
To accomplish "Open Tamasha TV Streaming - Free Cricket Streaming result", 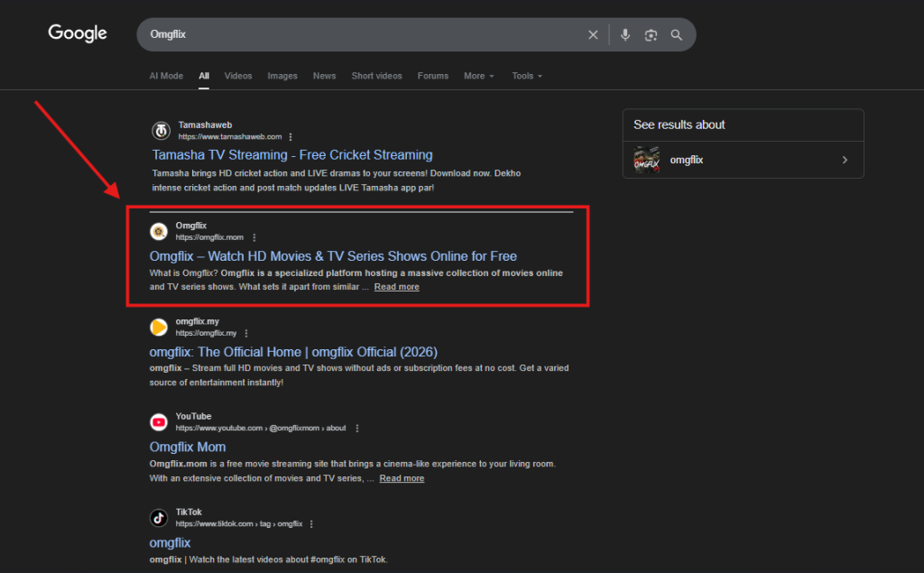I will click(292, 155).
